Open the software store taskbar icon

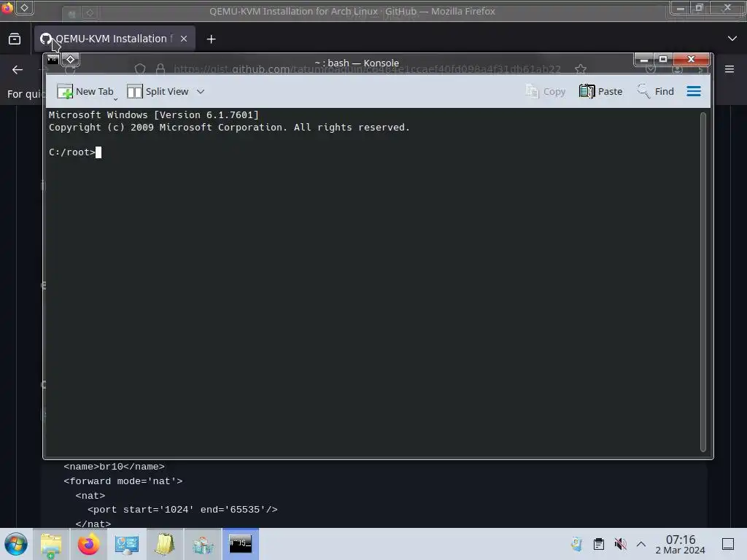(203, 544)
